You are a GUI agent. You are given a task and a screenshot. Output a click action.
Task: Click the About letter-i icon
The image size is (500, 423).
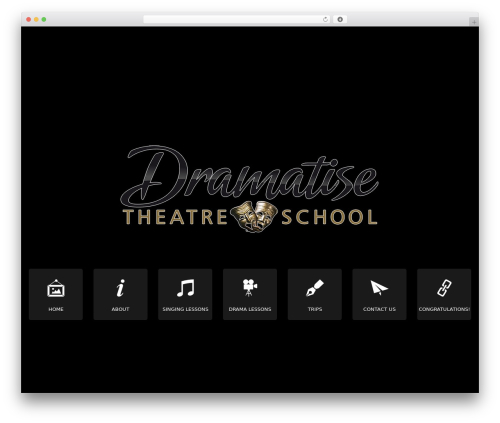[x=120, y=288]
